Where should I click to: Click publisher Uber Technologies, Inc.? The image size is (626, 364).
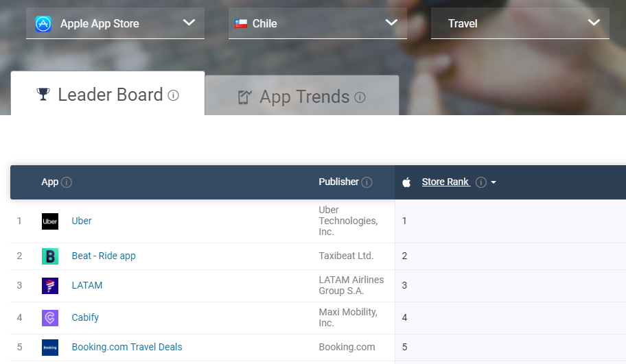pyautogui.click(x=348, y=221)
